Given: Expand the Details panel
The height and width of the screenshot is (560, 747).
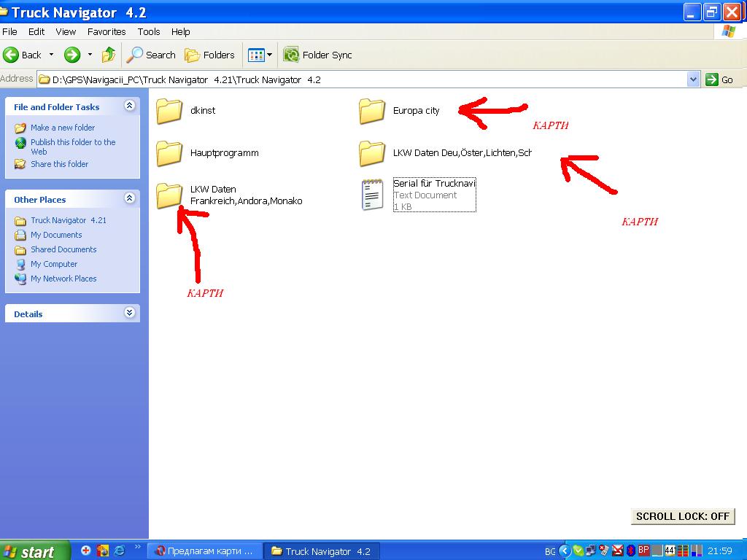Looking at the screenshot, I should click(129, 312).
